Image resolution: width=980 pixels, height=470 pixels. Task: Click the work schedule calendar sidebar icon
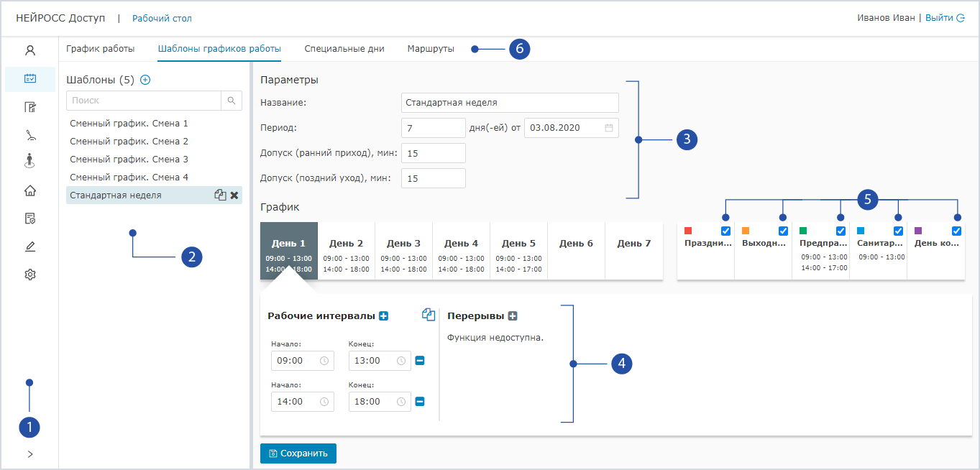[30, 79]
